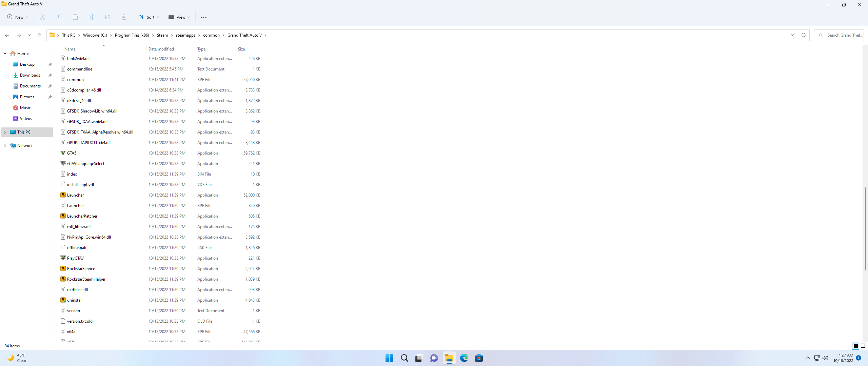Click the Delete trash can icon

124,17
